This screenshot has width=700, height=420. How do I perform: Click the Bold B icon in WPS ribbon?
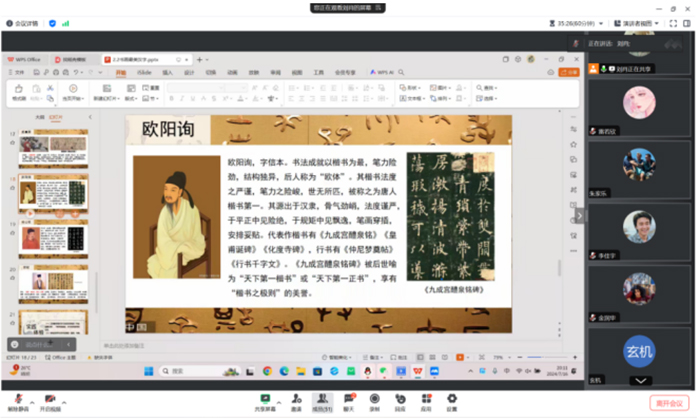coord(171,99)
